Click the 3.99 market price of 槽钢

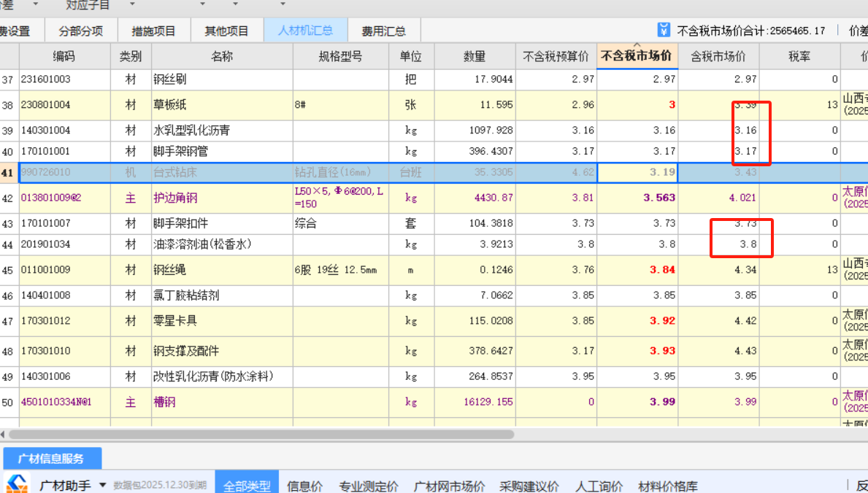click(637, 403)
